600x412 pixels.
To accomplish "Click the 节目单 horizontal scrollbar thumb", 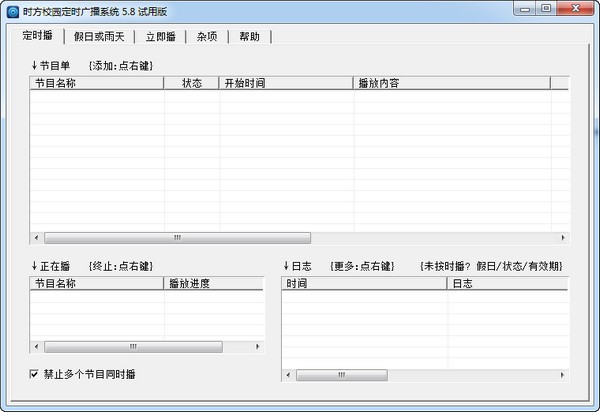I will coord(178,238).
